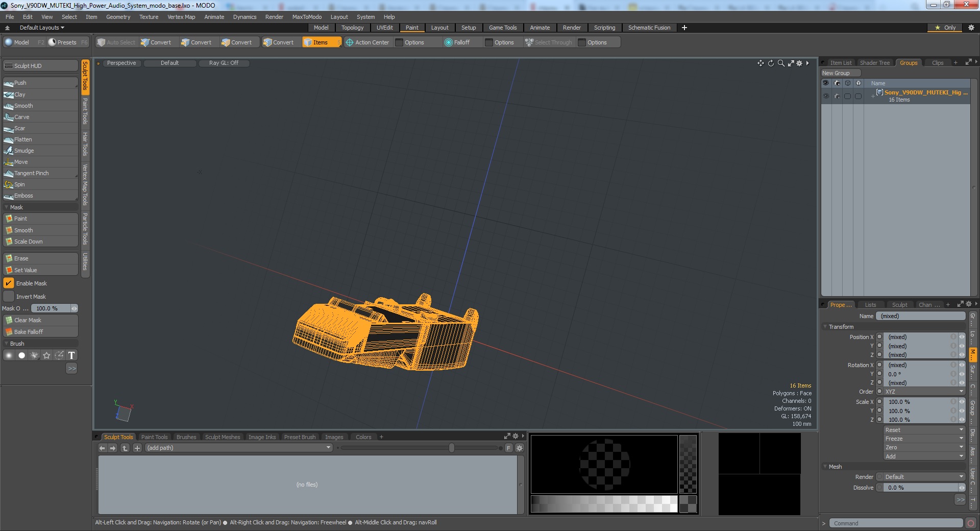Adjust the Mask Opacity 100% slider

pos(54,308)
